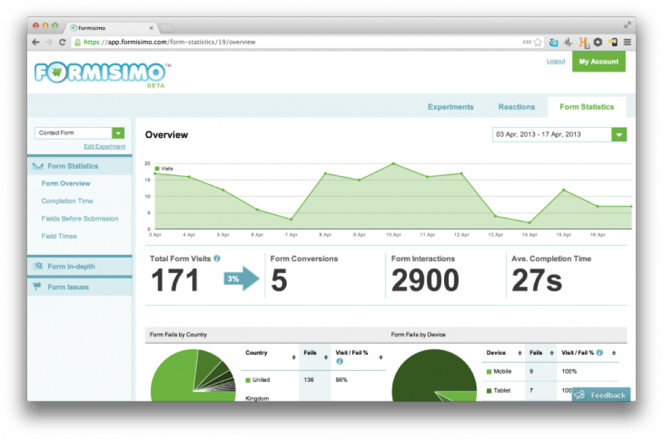
Task: Click the browser address bar URL
Action: click(x=169, y=42)
